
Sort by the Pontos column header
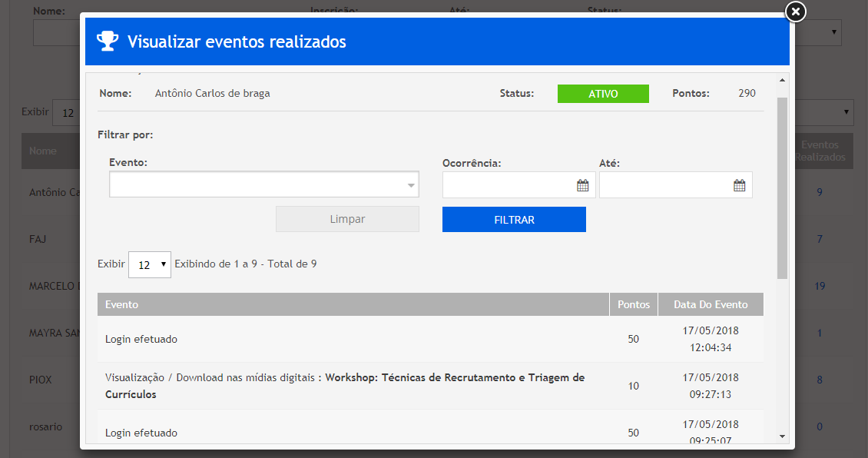[x=634, y=304]
